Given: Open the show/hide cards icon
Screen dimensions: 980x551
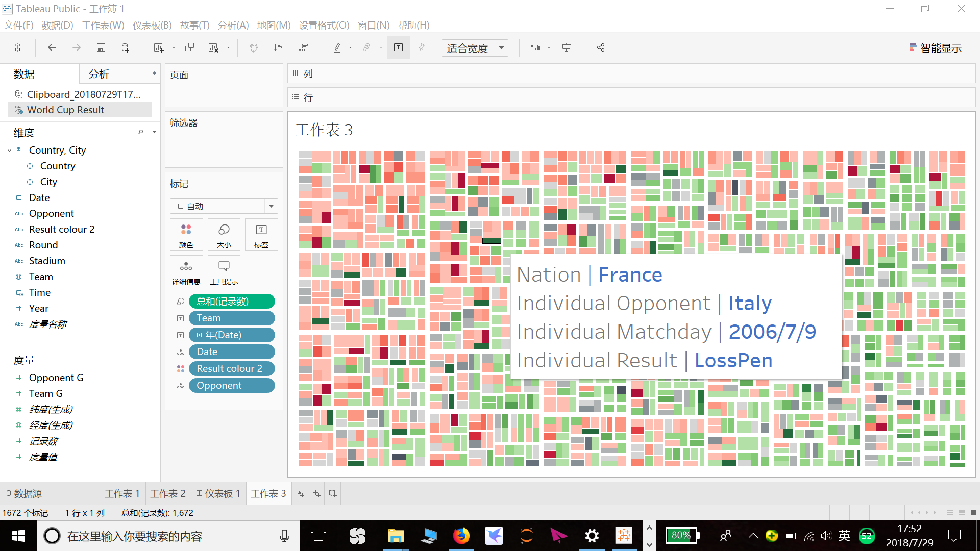Looking at the screenshot, I should pyautogui.click(x=535, y=47).
